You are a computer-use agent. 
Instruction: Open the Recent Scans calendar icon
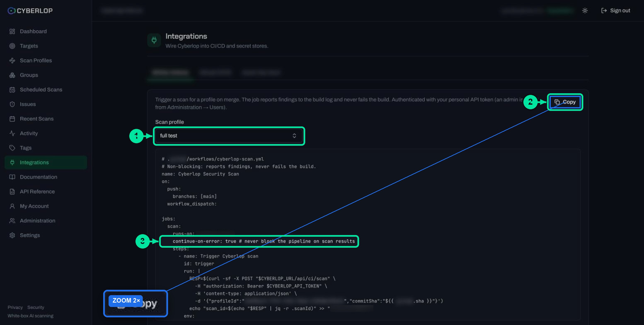12,119
